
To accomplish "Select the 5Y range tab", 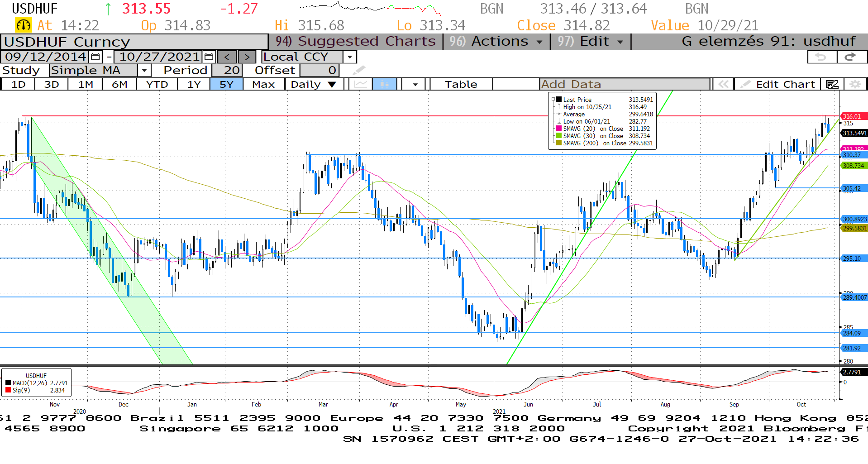I will (x=226, y=84).
